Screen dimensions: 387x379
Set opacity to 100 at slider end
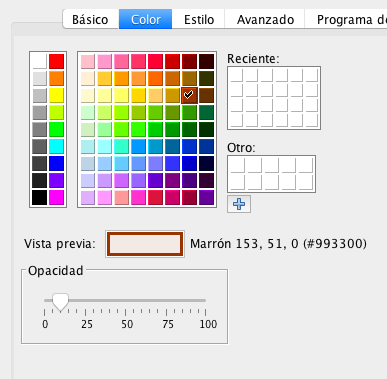pos(206,312)
